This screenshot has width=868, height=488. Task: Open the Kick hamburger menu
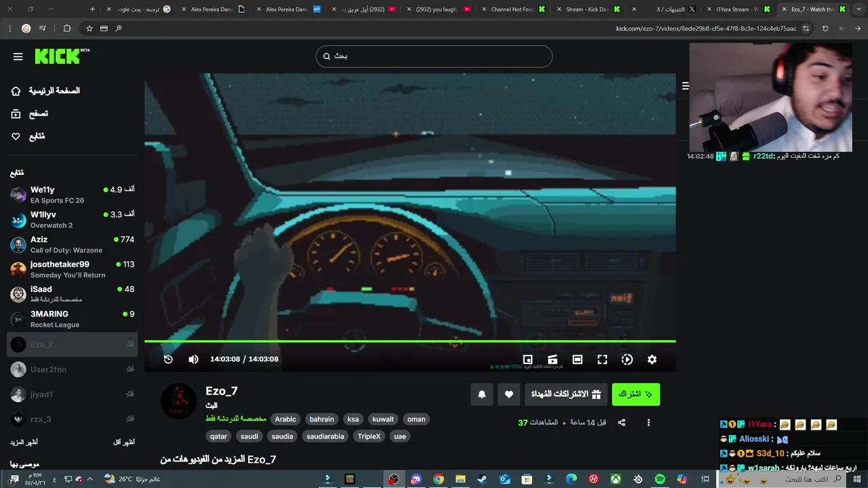tap(18, 57)
